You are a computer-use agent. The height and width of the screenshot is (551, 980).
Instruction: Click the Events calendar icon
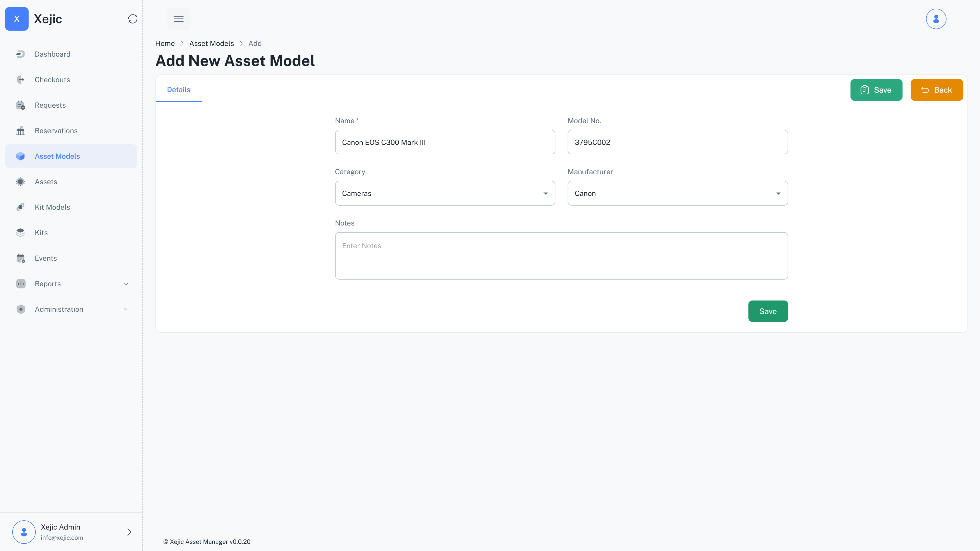(20, 258)
